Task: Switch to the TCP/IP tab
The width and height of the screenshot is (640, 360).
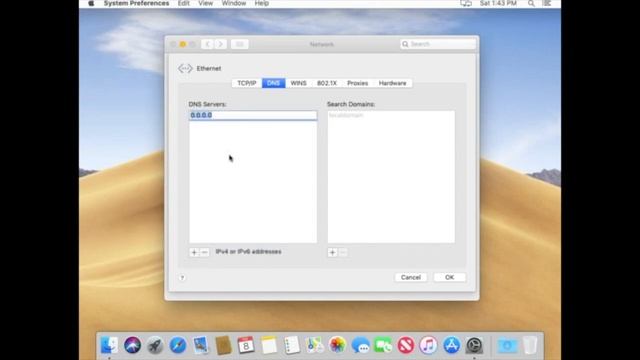Action: coord(247,83)
